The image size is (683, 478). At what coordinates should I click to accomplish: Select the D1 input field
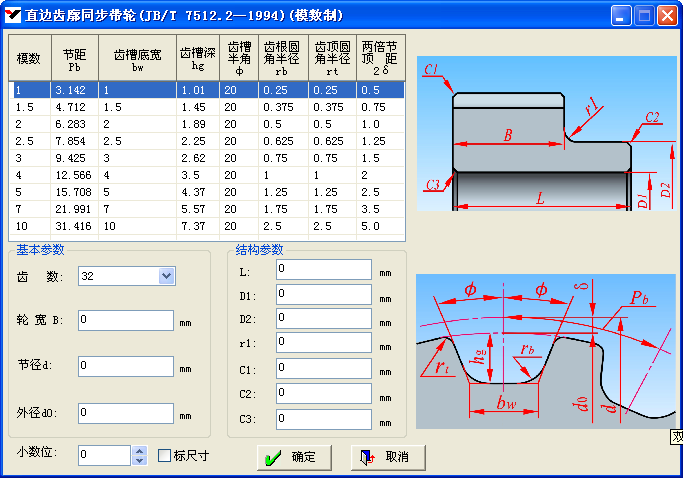(323, 295)
